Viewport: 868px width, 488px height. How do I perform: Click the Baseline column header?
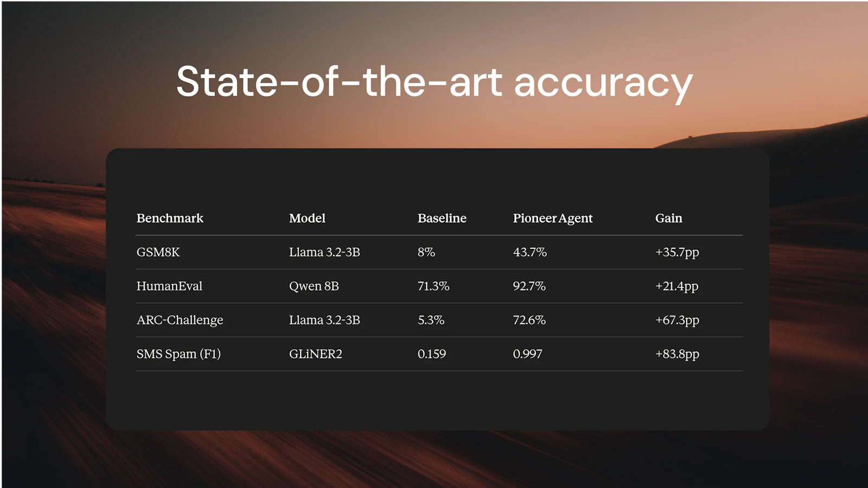coord(442,218)
